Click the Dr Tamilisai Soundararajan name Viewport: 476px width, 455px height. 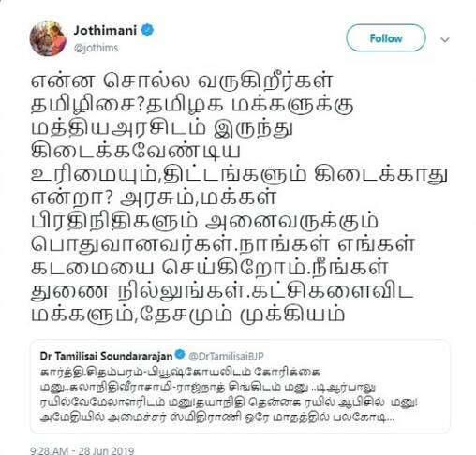point(106,356)
